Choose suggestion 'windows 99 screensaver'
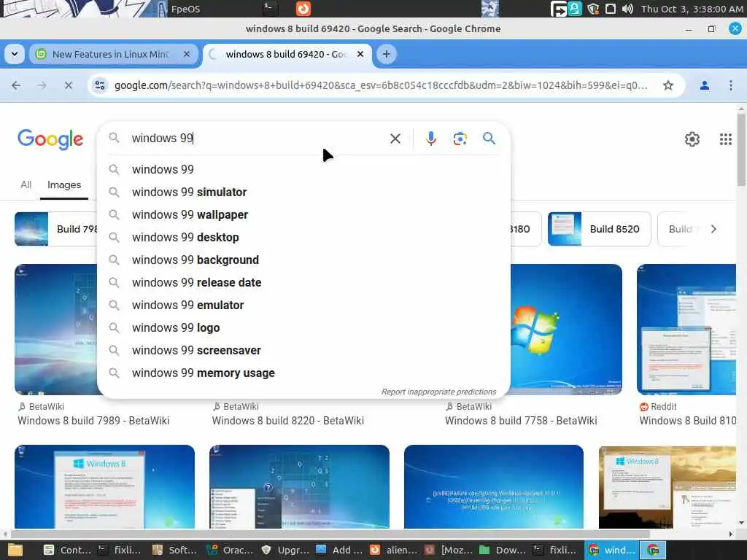Image resolution: width=747 pixels, height=560 pixels. [x=303, y=351]
